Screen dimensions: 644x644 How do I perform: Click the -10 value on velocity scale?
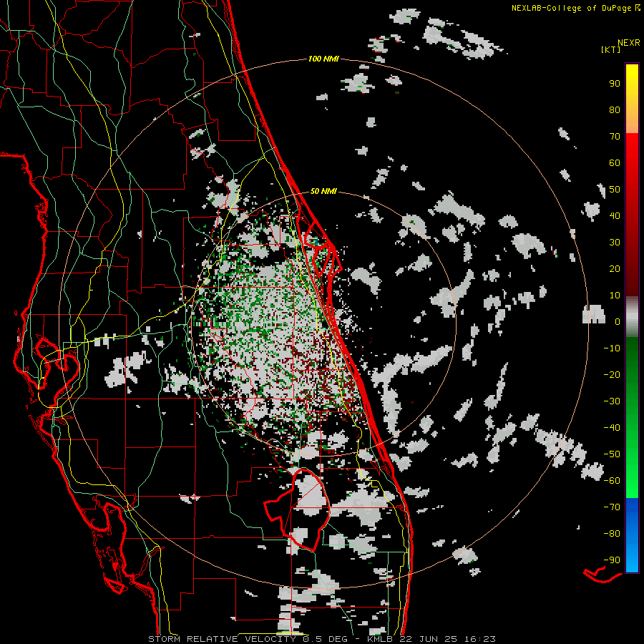(x=612, y=348)
